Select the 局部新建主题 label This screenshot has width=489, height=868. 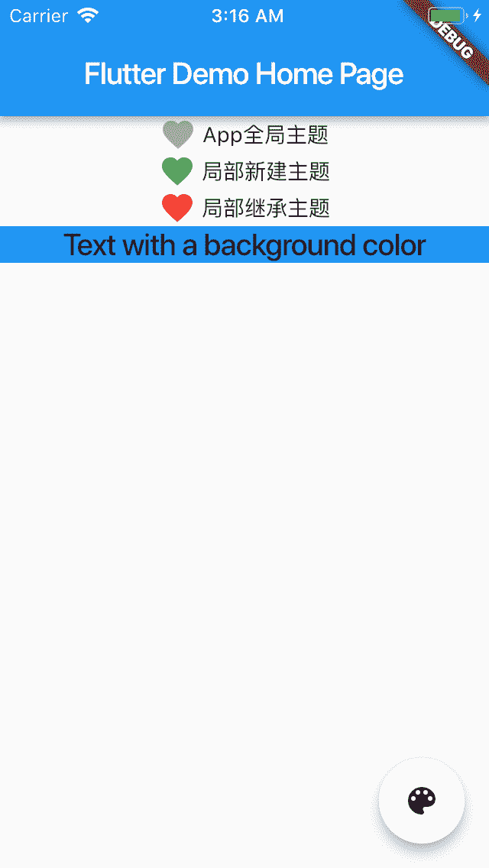click(x=266, y=171)
